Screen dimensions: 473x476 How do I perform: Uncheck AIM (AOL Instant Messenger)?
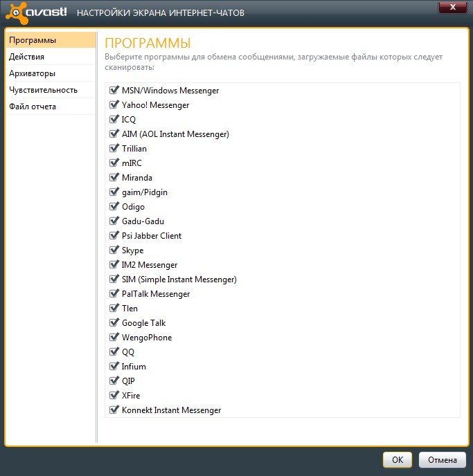(x=114, y=134)
